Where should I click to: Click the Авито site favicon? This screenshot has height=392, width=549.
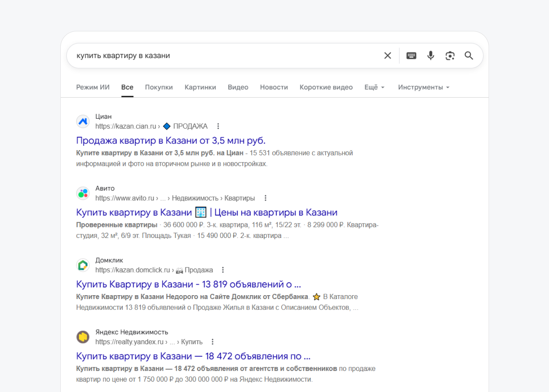(x=83, y=193)
